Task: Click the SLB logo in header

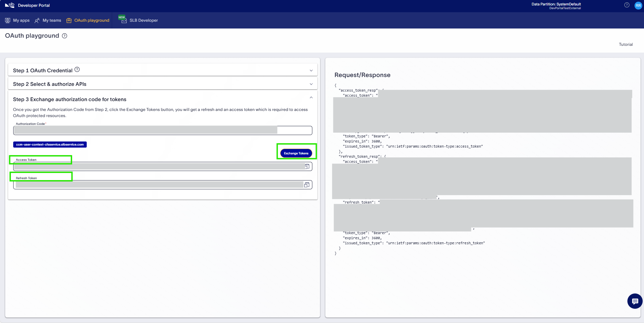Action: click(x=9, y=5)
